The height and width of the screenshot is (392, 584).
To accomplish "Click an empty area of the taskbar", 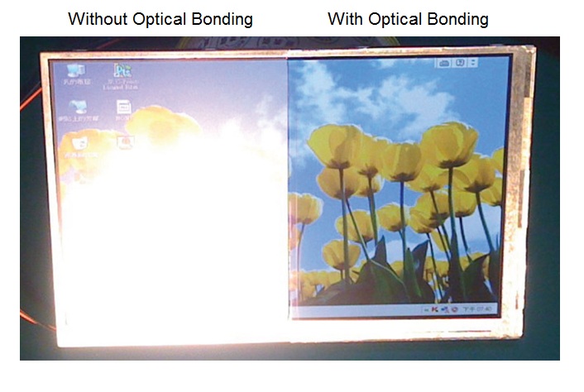I will [356, 310].
